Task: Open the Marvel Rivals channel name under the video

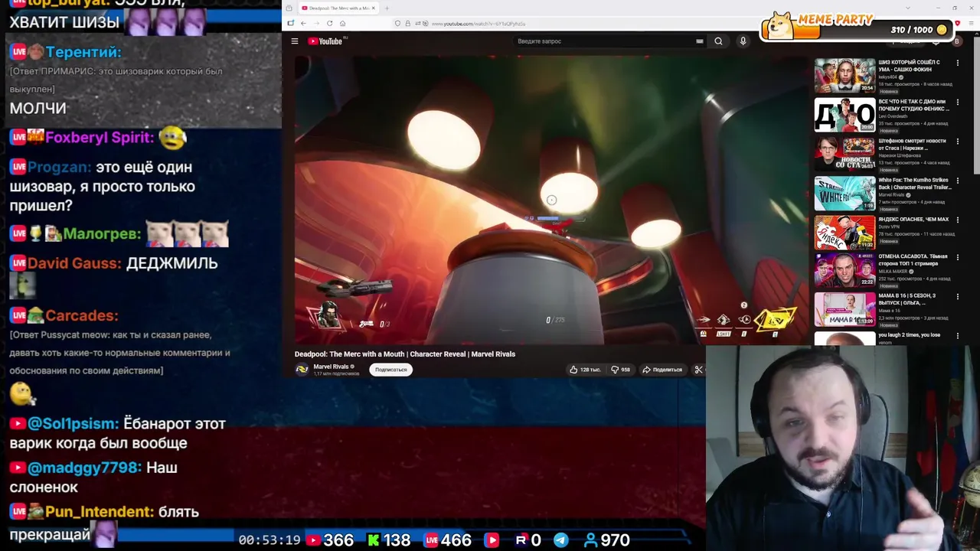Action: 331,367
